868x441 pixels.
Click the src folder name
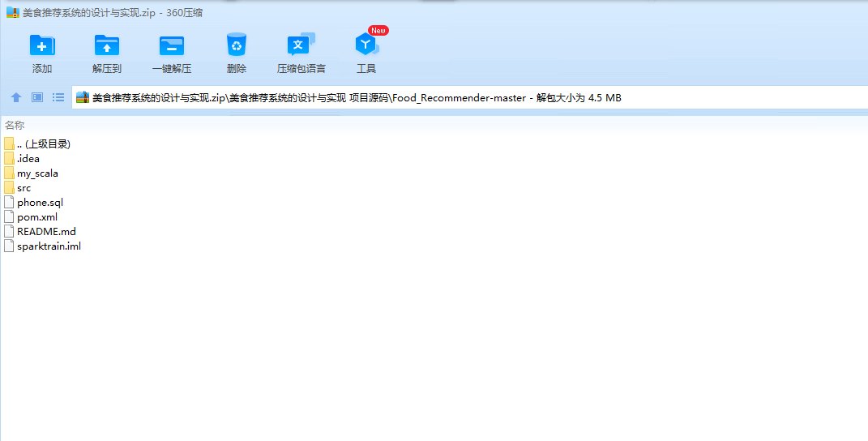tap(24, 188)
